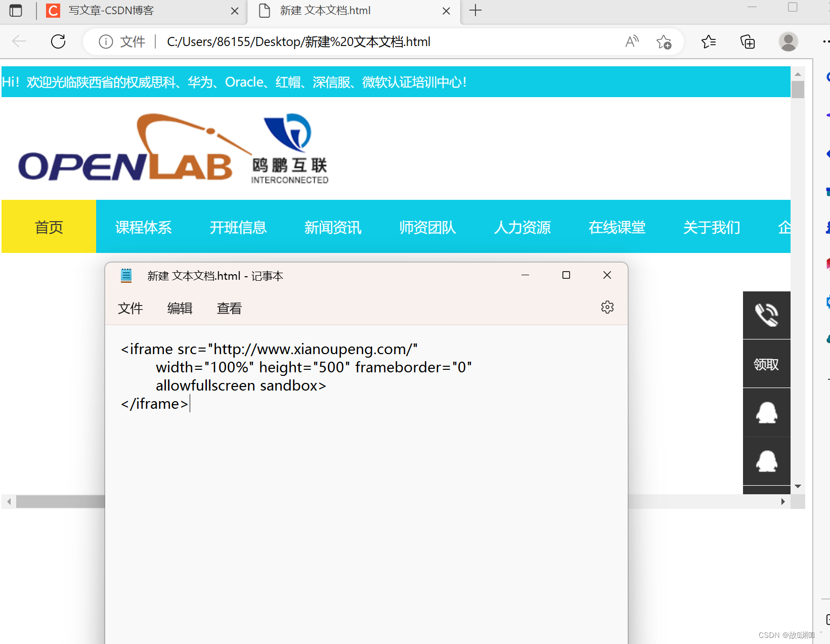The width and height of the screenshot is (830, 644).
Task: Open Notepad settings gear
Action: click(x=607, y=307)
